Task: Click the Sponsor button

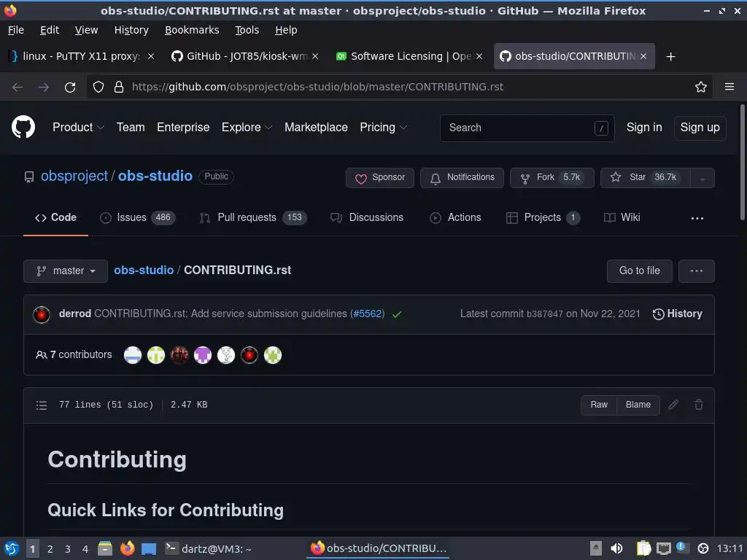Action: click(x=380, y=178)
